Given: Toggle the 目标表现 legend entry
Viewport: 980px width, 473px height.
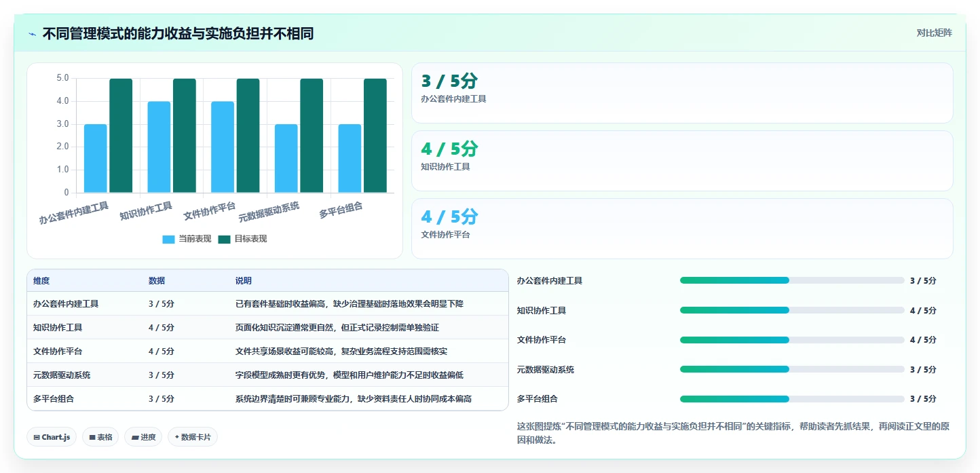Looking at the screenshot, I should coord(242,239).
